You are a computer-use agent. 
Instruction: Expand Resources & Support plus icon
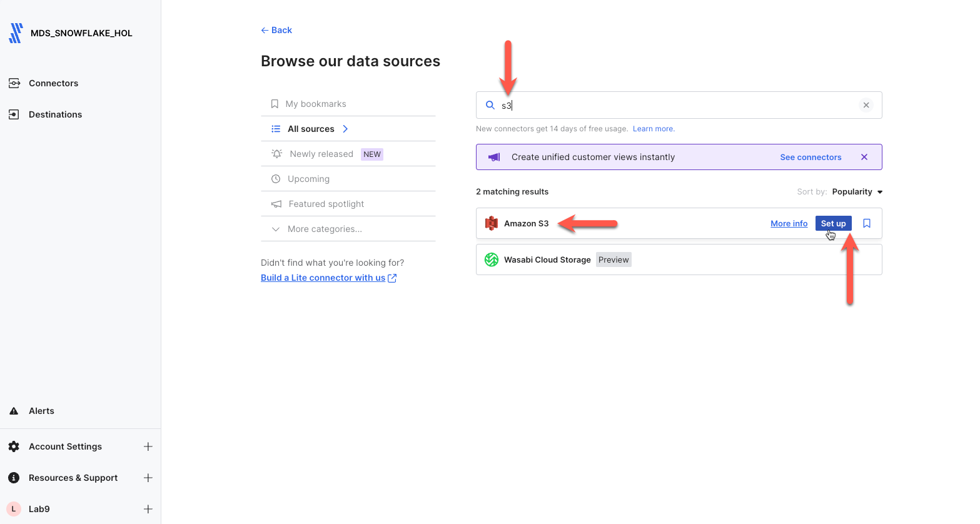pos(148,478)
